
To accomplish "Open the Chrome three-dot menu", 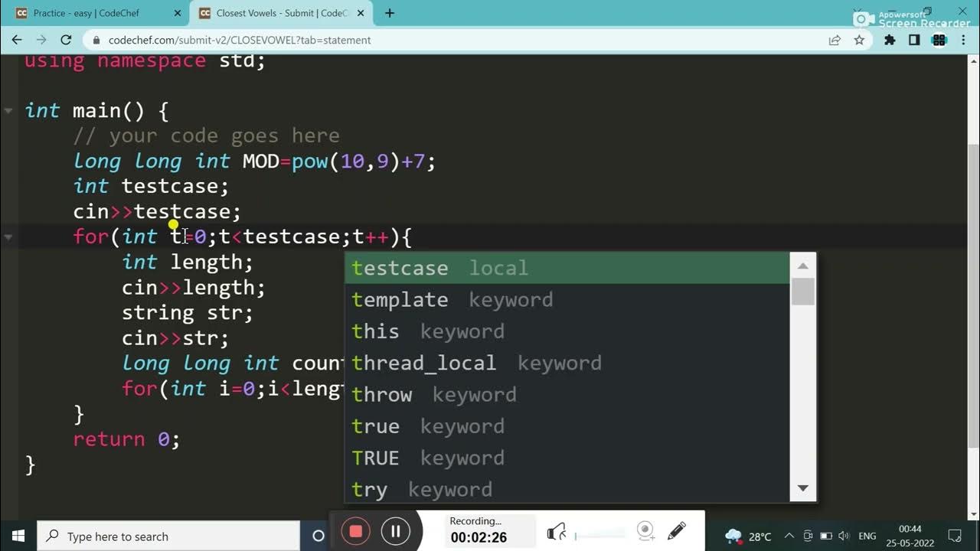I will 963,40.
